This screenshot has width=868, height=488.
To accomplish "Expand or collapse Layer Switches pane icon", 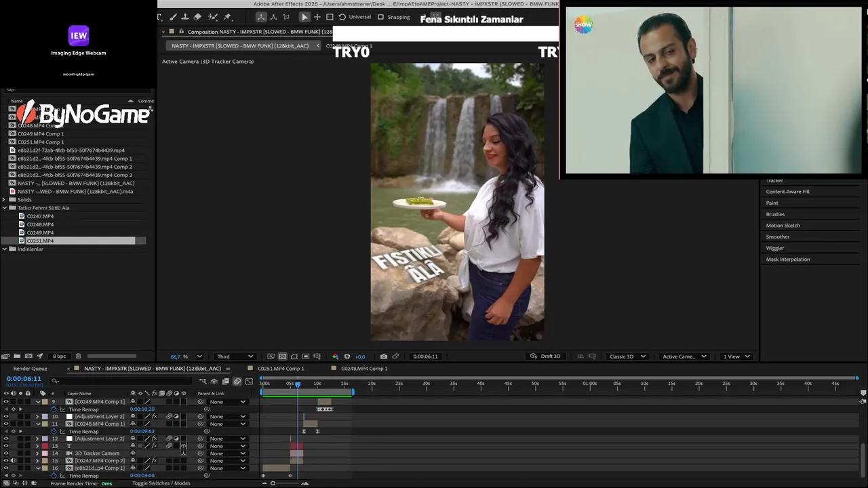I will tap(6, 483).
